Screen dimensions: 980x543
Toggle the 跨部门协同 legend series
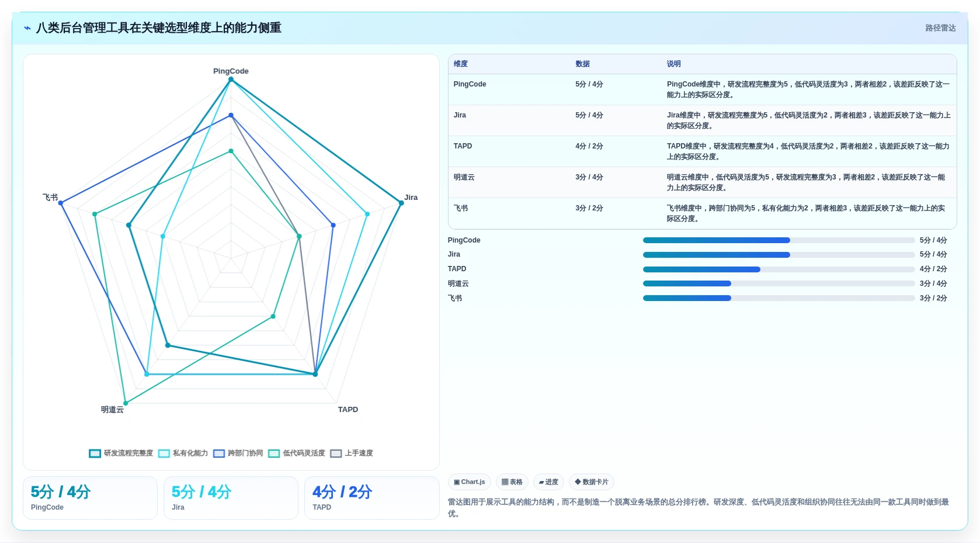click(x=238, y=453)
